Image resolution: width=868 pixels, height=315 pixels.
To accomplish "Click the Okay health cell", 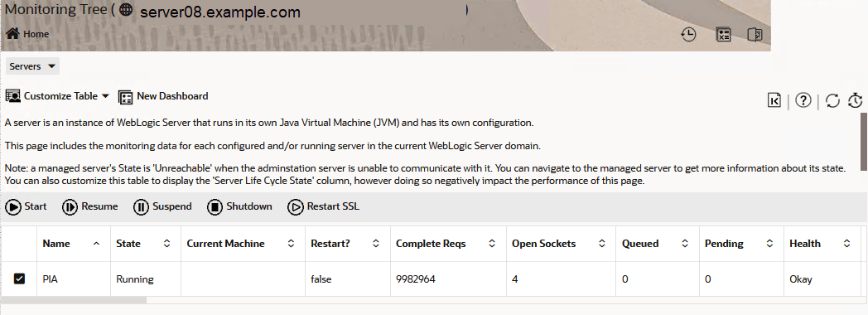I will coord(822,279).
